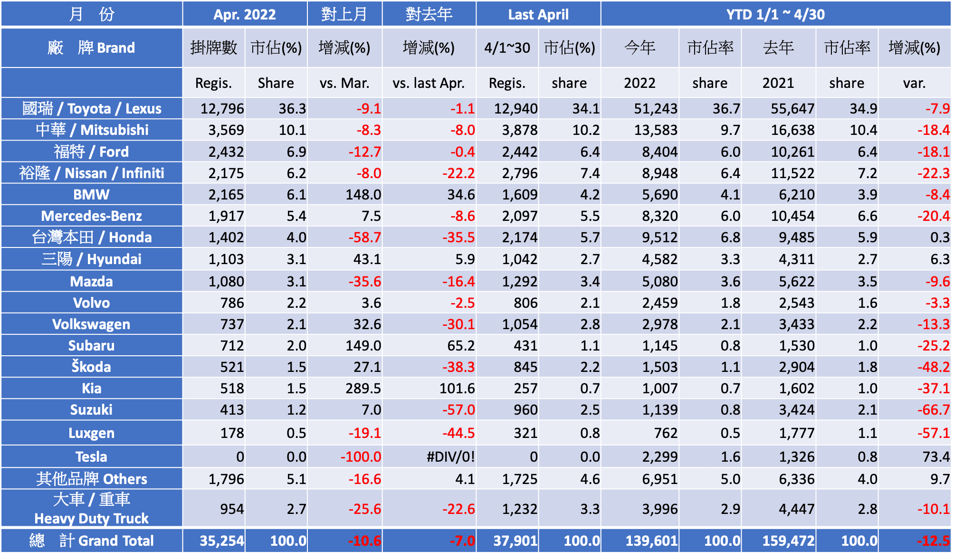Click the Mazda brand cell

(x=92, y=281)
